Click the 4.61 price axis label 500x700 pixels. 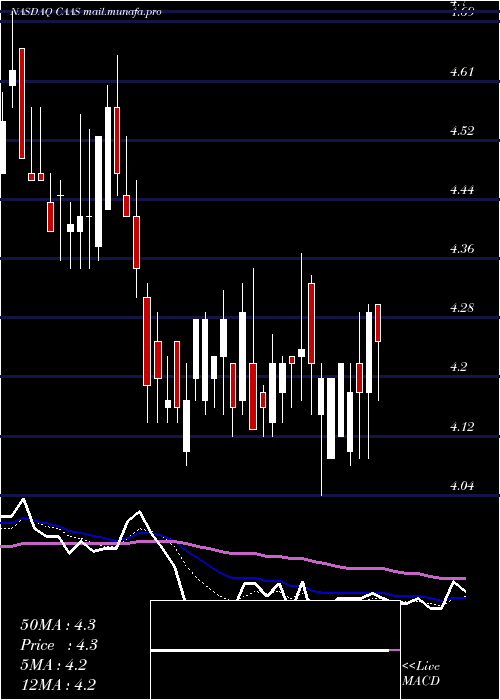462,71
